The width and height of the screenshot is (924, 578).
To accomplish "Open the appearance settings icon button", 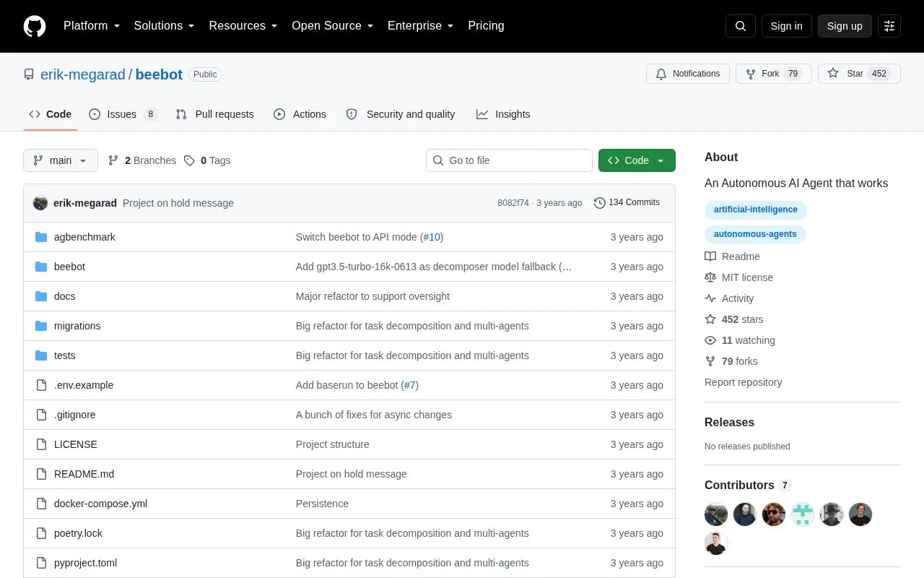I will 889,26.
